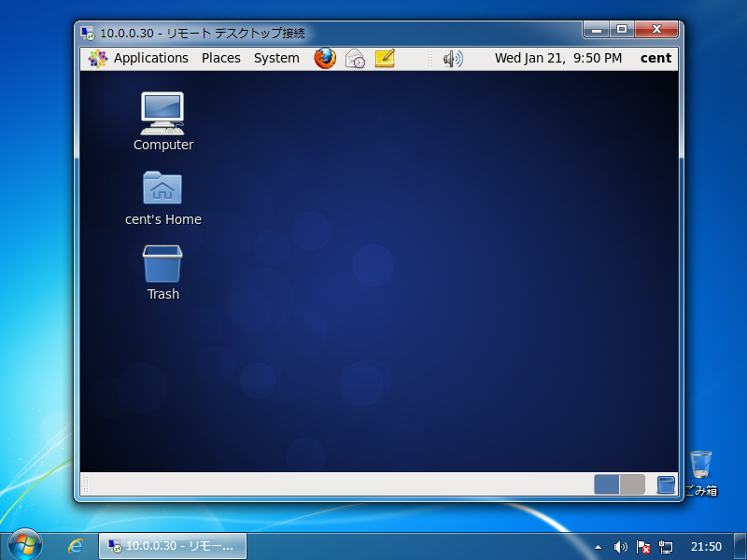The height and width of the screenshot is (560, 747).
Task: Maximize the remote desktop window
Action: click(x=621, y=29)
